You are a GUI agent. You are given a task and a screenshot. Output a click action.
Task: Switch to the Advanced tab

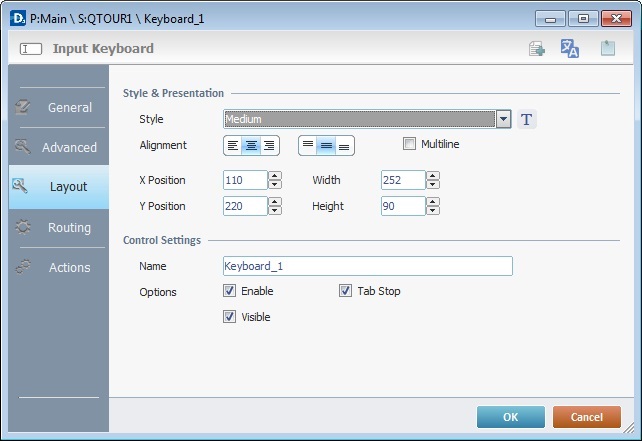coord(59,147)
